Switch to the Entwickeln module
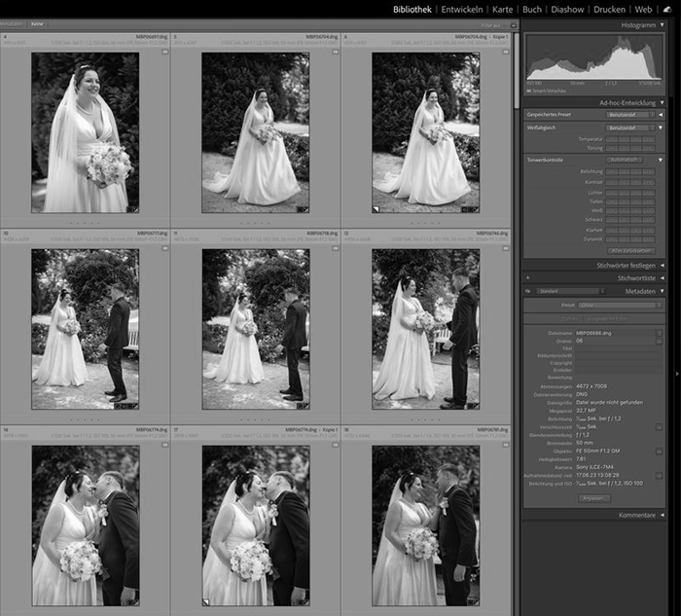Viewport: 681px width, 616px height. pos(459,9)
